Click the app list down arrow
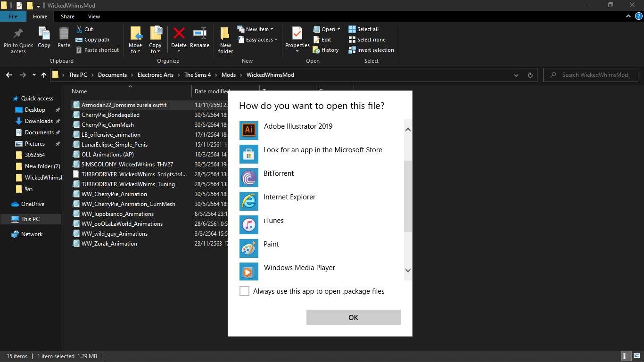 [408, 271]
